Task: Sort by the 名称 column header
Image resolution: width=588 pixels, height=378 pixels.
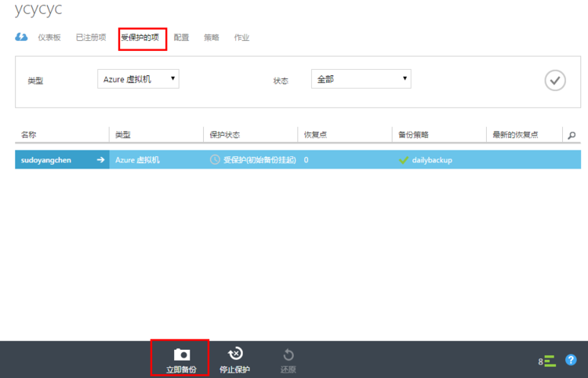Action: click(29, 135)
